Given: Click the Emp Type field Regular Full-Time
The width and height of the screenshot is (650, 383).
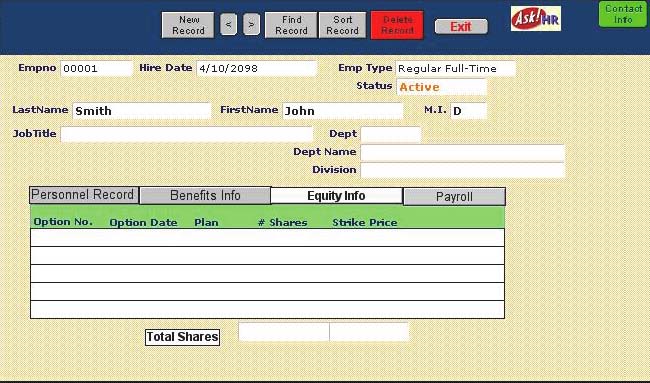Looking at the screenshot, I should (456, 68).
